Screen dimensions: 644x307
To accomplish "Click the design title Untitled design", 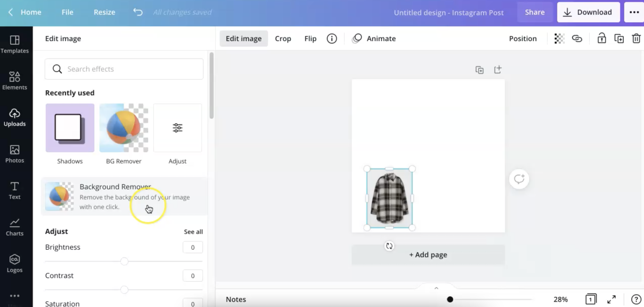I will 448,12.
